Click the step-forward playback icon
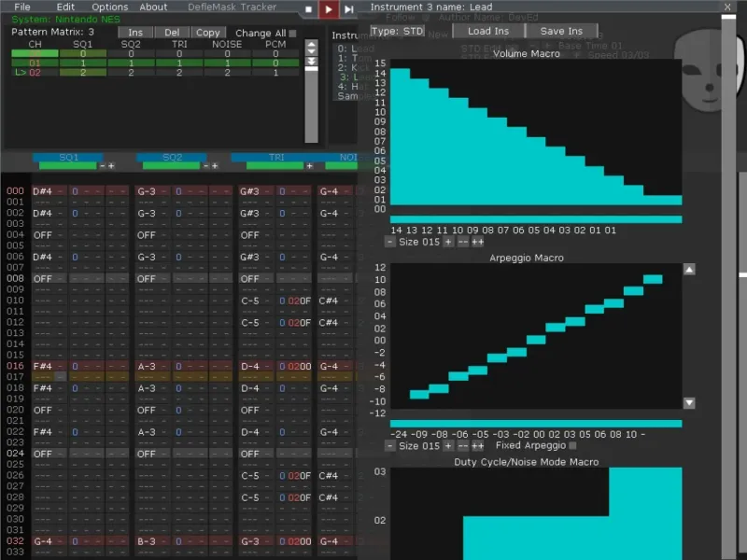This screenshot has width=747, height=560. (x=348, y=9)
